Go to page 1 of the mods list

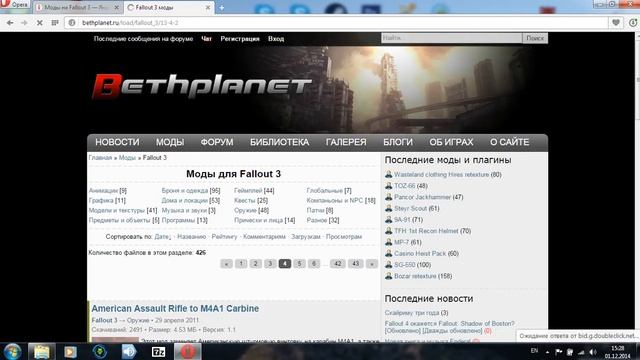point(241,264)
